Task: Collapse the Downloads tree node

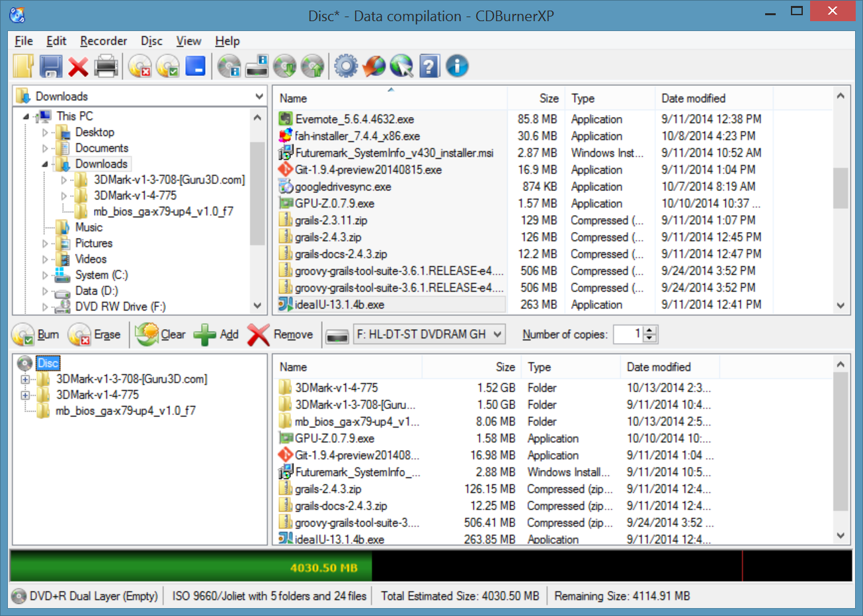Action: click(x=45, y=164)
